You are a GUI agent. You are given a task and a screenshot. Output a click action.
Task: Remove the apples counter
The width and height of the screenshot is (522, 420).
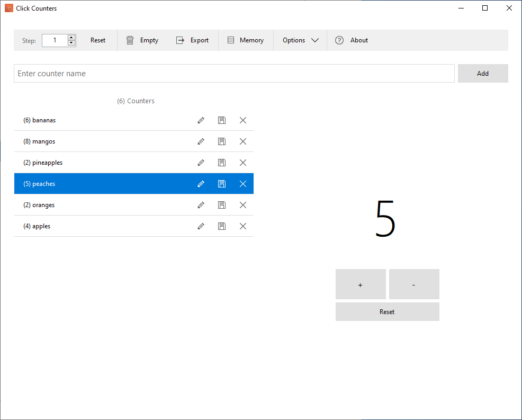(243, 226)
